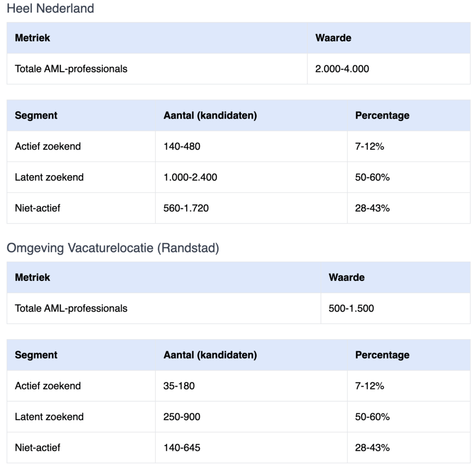Viewport: 476px width, 469px height.
Task: Select "Totale AML-professionals" under Heel Nederland
Action: click(71, 69)
